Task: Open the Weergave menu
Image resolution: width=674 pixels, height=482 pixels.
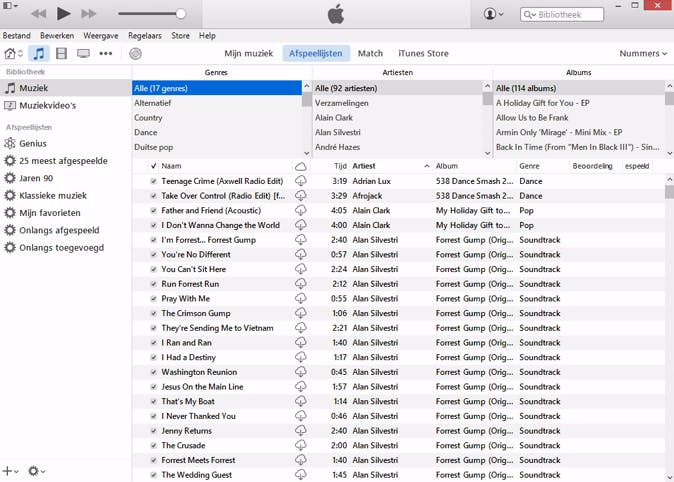Action: pyautogui.click(x=101, y=36)
